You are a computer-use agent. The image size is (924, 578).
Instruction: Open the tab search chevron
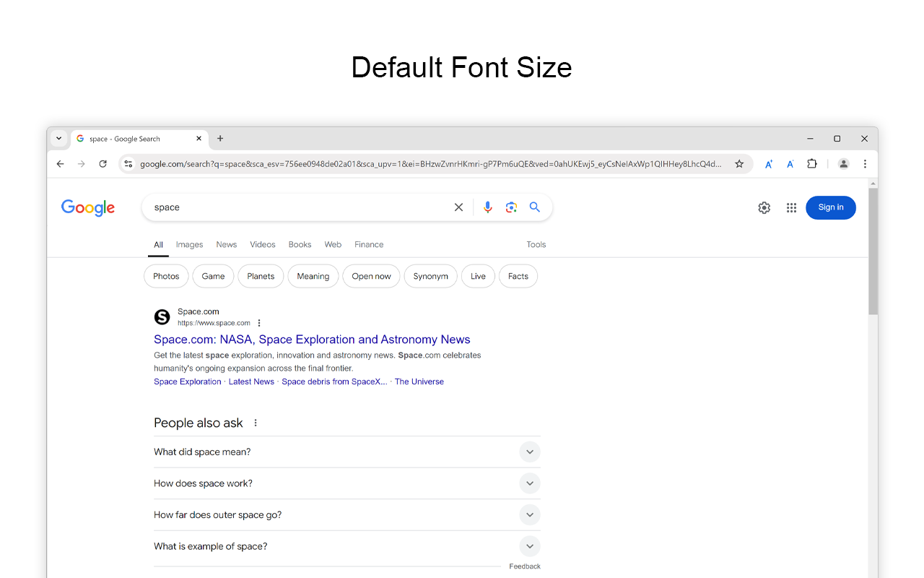pyautogui.click(x=58, y=138)
